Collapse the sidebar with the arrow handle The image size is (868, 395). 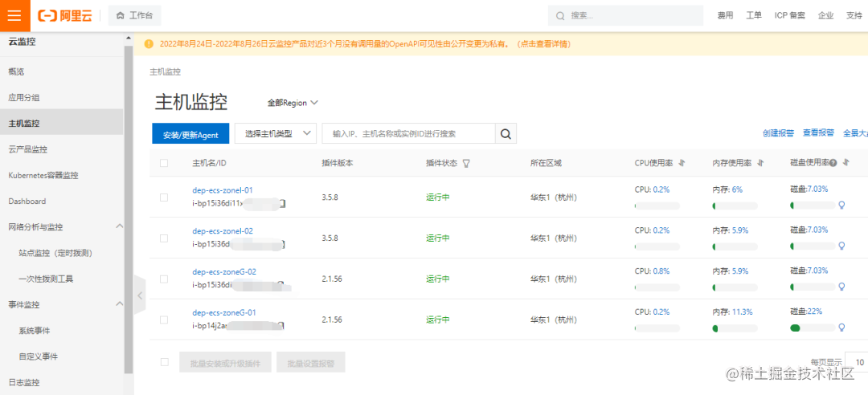click(x=140, y=295)
